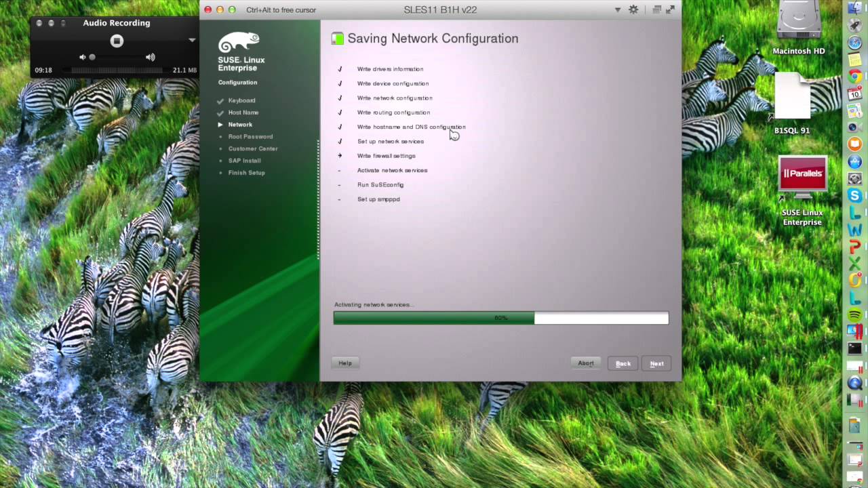868x488 pixels.
Task: Open Skype in the Dock
Action: 855,196
